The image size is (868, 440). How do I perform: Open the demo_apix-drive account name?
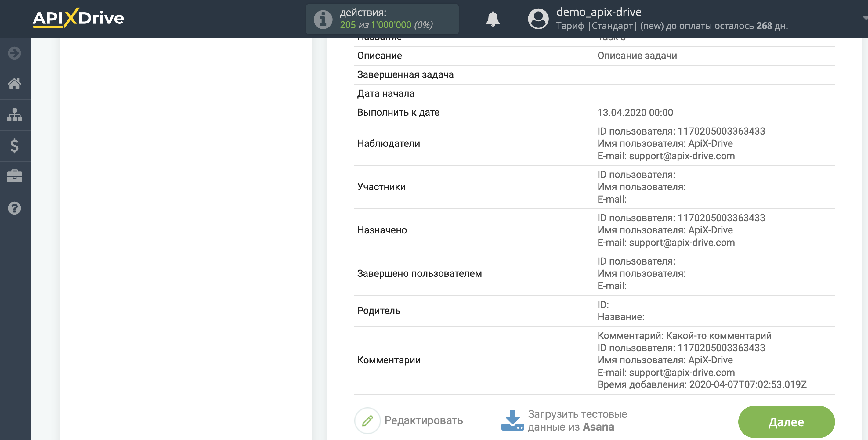599,12
